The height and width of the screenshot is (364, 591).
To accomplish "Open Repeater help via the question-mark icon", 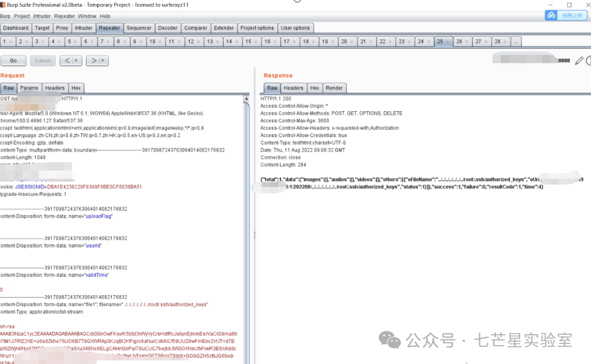I will pyautogui.click(x=588, y=60).
